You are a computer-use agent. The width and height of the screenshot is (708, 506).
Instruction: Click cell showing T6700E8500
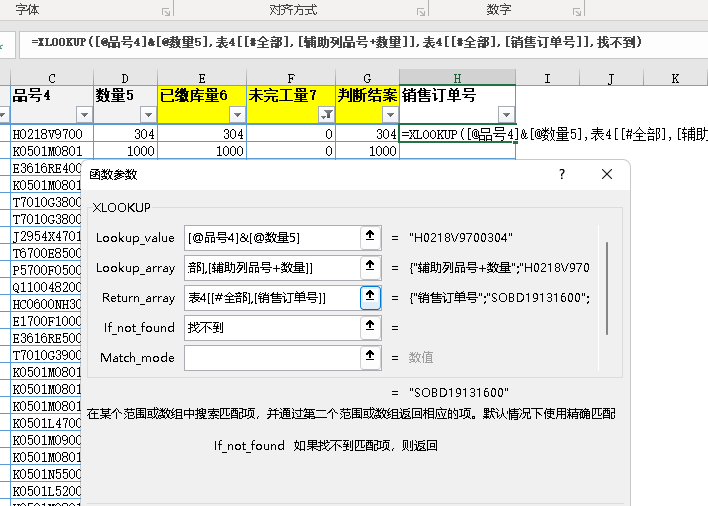[46, 253]
